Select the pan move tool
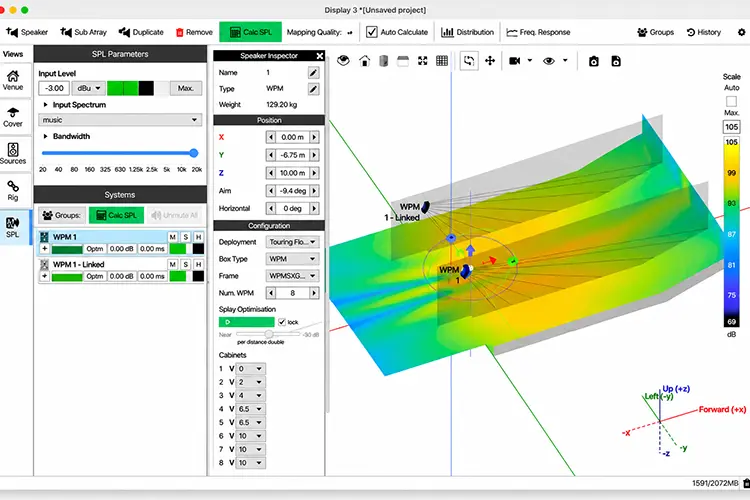Image resolution: width=750 pixels, height=500 pixels. point(490,61)
